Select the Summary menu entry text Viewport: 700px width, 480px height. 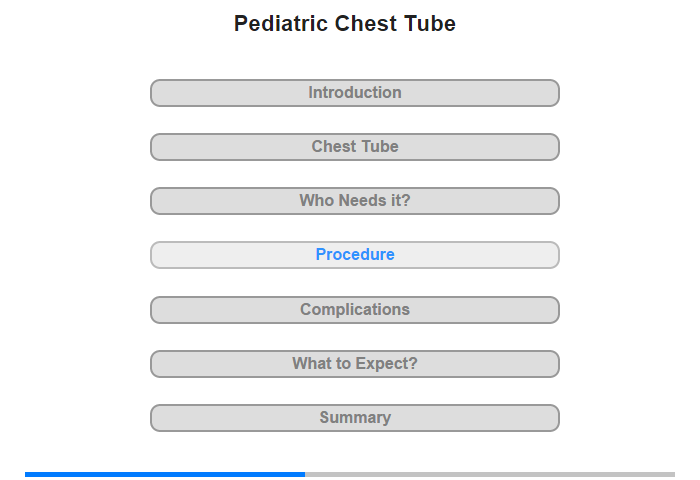(x=355, y=417)
